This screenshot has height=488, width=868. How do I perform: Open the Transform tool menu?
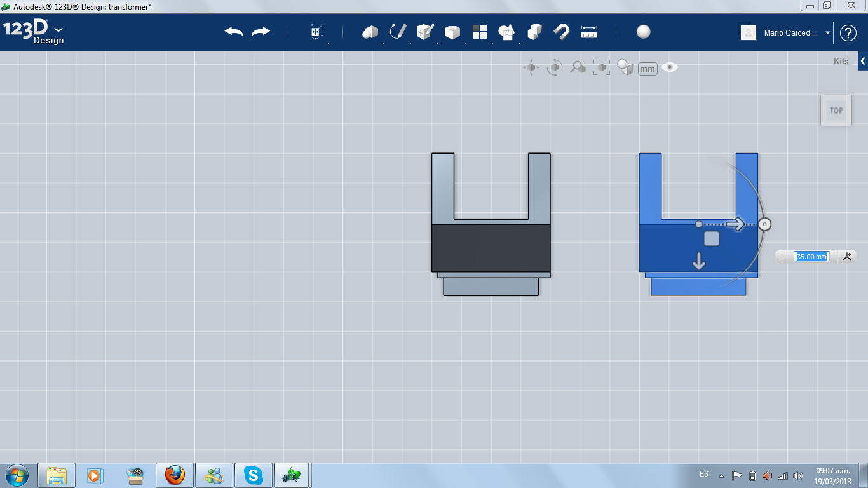click(x=317, y=32)
